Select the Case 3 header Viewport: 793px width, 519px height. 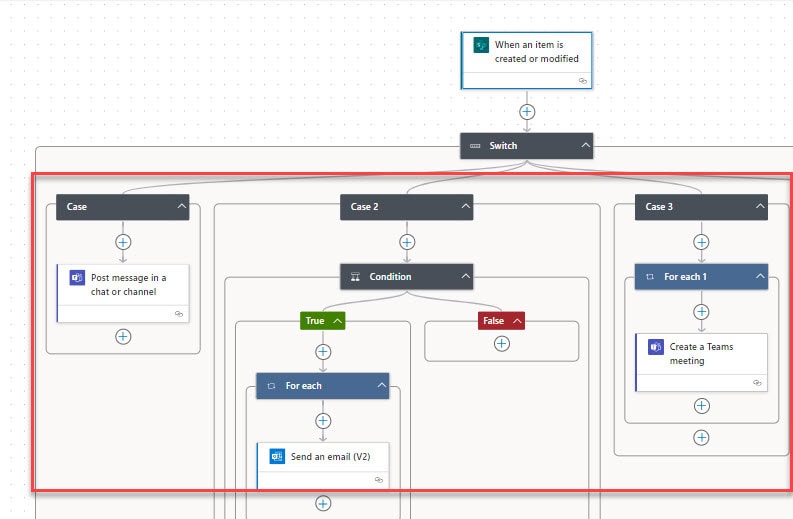[701, 207]
